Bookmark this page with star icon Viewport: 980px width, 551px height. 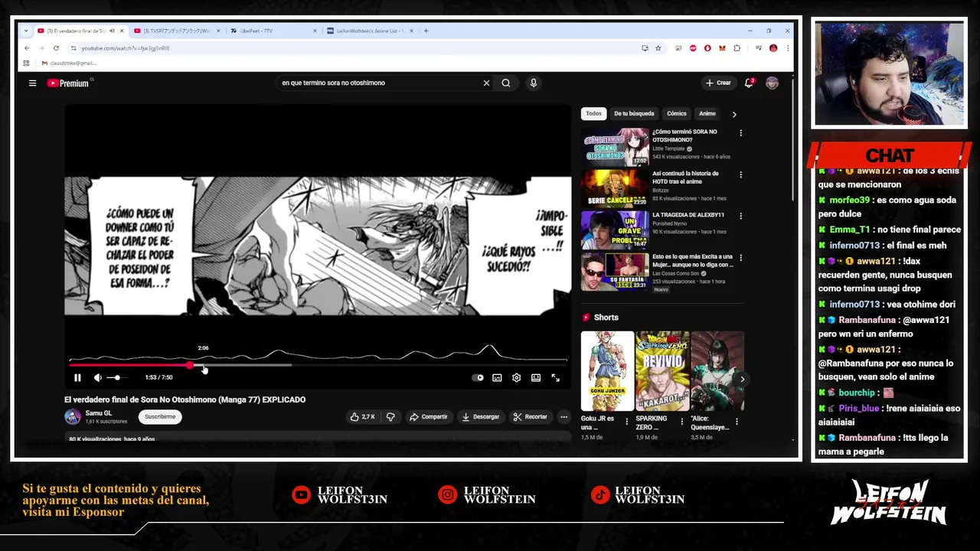coord(658,48)
